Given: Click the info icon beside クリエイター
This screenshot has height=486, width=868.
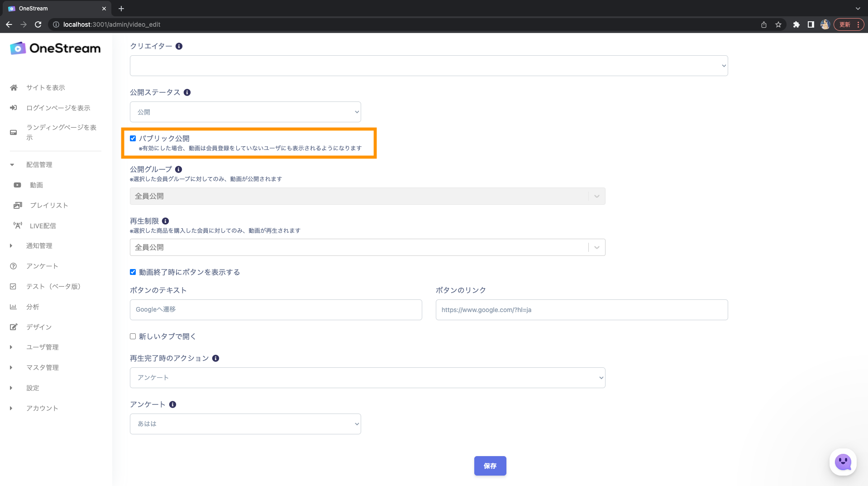Looking at the screenshot, I should coord(179,46).
